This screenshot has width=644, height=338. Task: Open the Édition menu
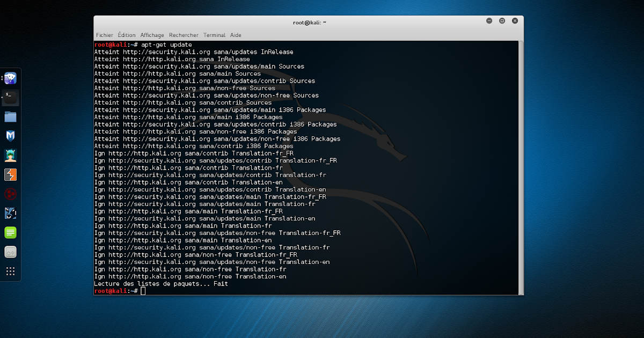pos(127,35)
